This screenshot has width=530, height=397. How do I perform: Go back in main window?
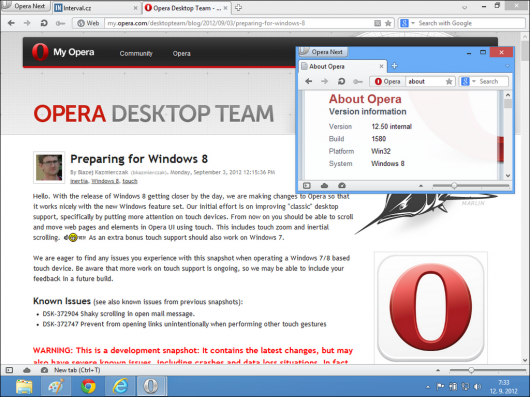click(x=11, y=23)
